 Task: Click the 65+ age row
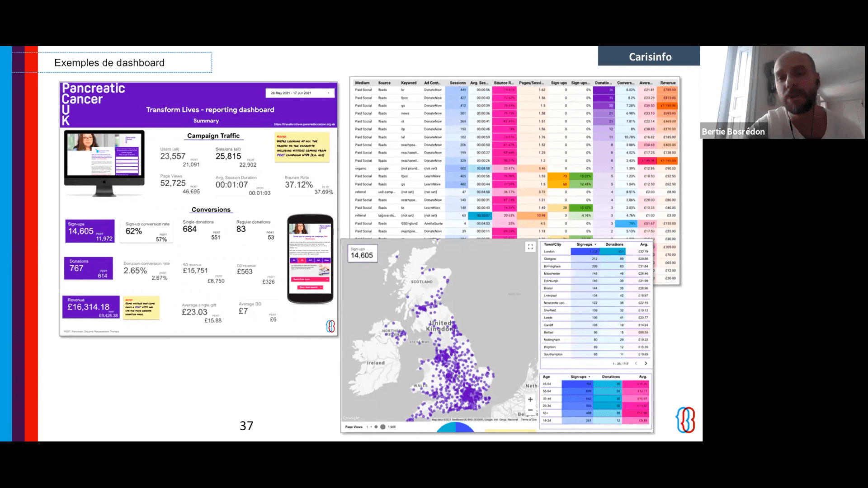595,413
